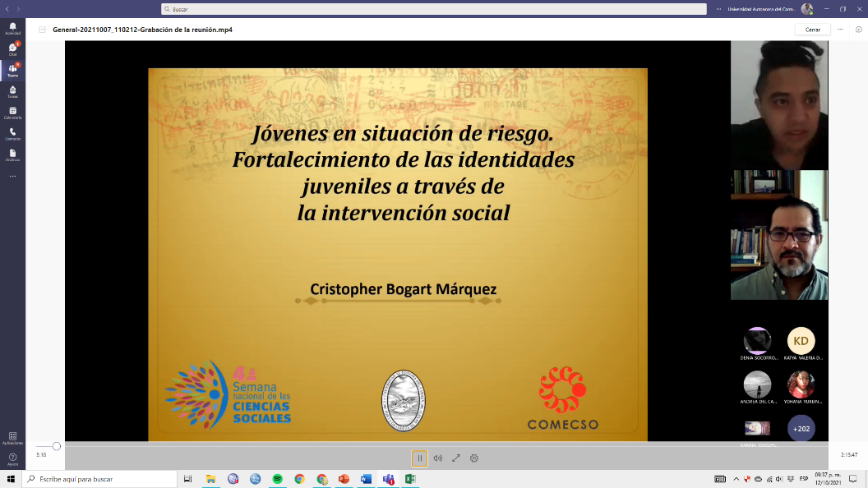Click the mp4 file icon beside title
868x488 pixels.
pos(42,30)
